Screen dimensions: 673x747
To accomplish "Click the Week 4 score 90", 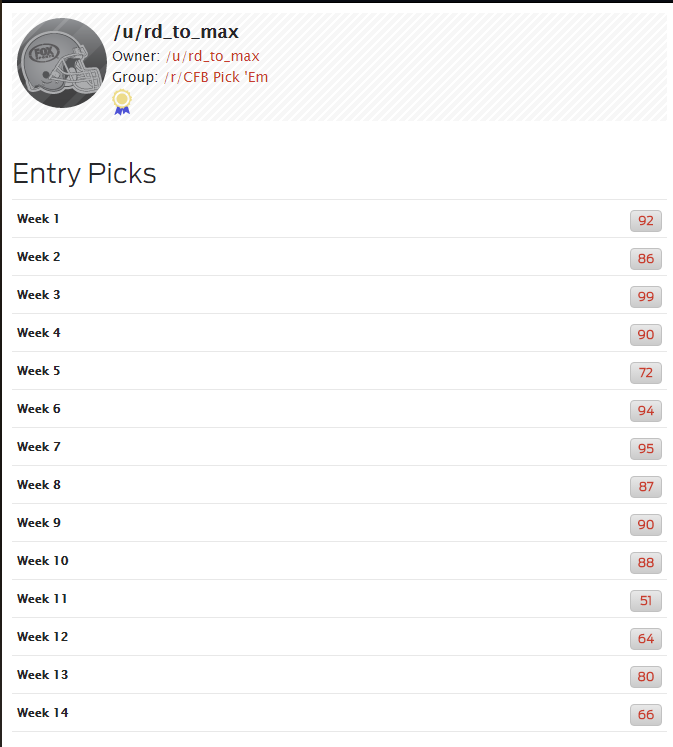I will 645,334.
